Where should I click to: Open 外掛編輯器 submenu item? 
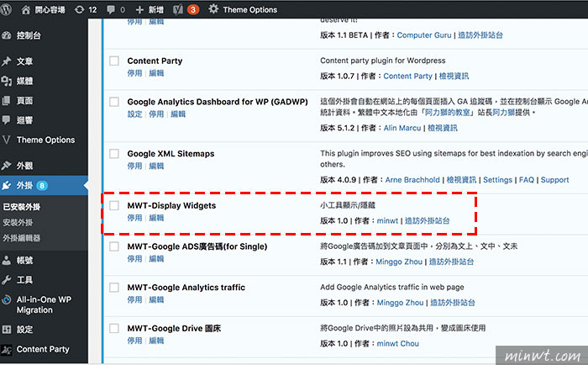click(x=21, y=238)
